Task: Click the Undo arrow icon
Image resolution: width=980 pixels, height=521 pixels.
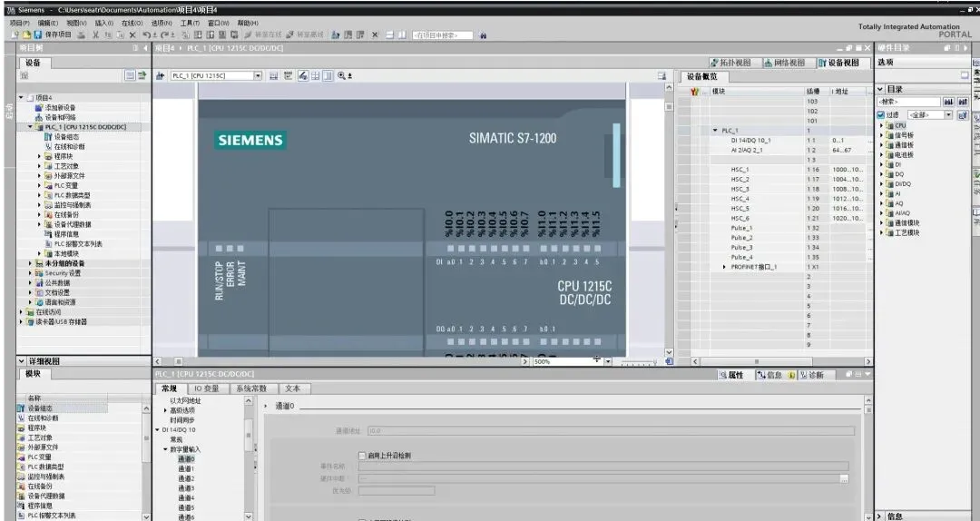Action: pyautogui.click(x=146, y=35)
